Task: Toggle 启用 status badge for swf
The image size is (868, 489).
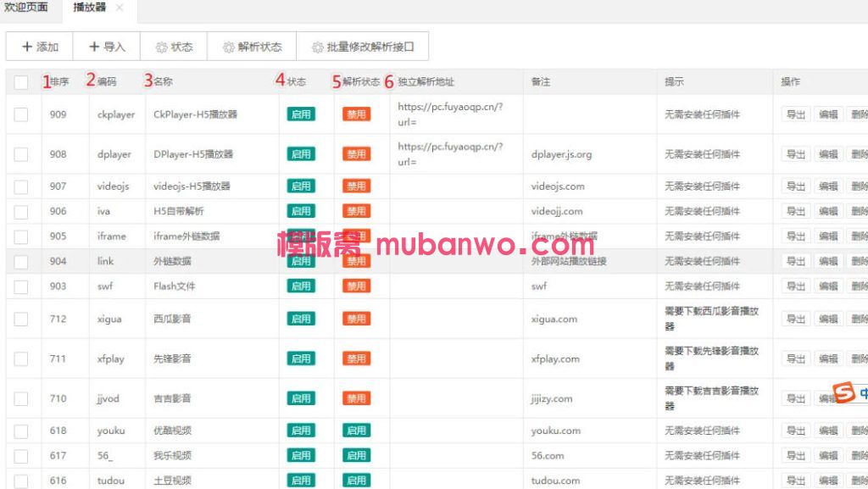Action: pos(301,286)
